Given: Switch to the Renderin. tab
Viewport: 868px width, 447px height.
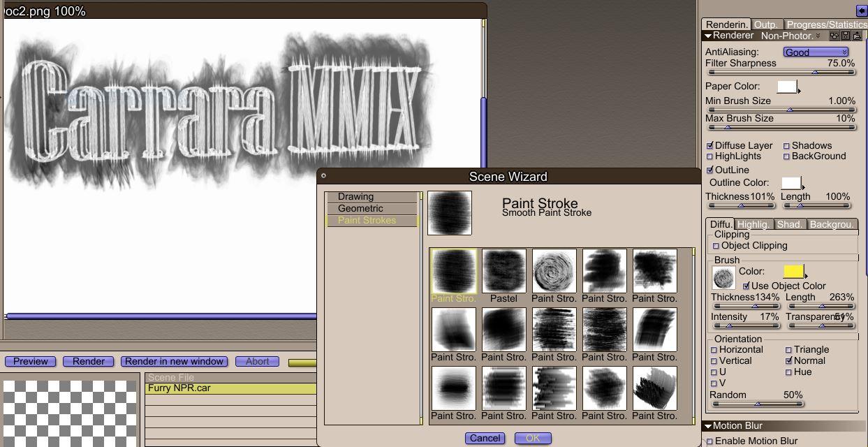Looking at the screenshot, I should pos(726,24).
